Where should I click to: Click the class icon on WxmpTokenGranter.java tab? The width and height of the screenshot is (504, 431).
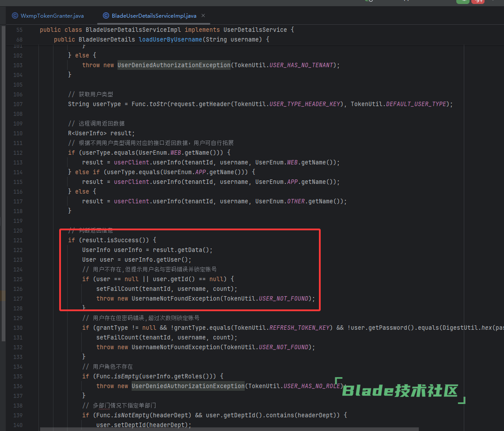point(15,16)
